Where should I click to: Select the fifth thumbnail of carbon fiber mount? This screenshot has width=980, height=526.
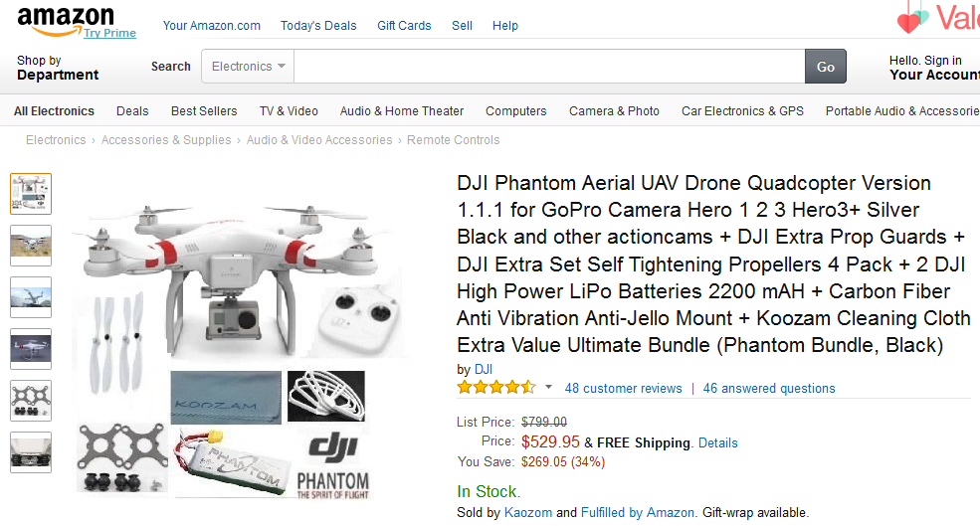31,401
